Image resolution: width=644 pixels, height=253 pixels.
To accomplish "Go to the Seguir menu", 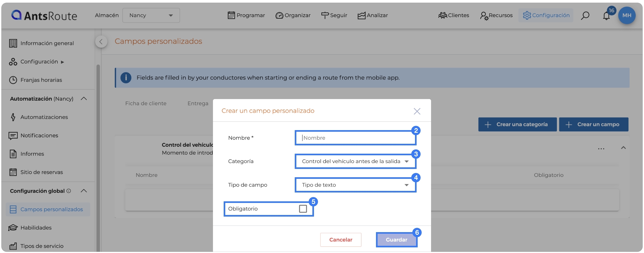I will tap(334, 15).
